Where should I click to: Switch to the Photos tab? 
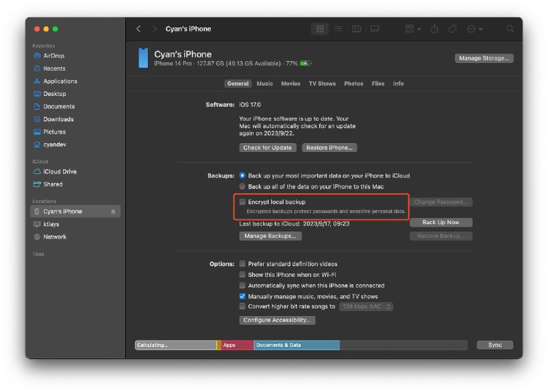click(x=353, y=84)
